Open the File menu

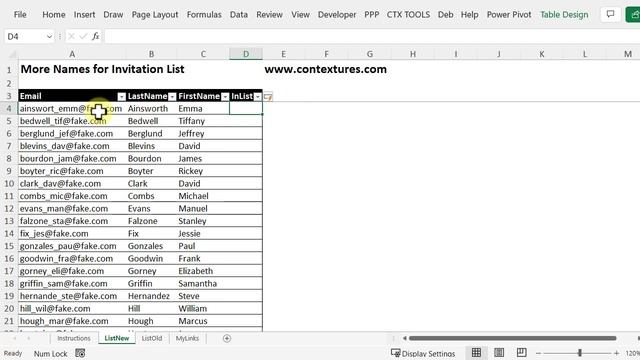pos(20,15)
